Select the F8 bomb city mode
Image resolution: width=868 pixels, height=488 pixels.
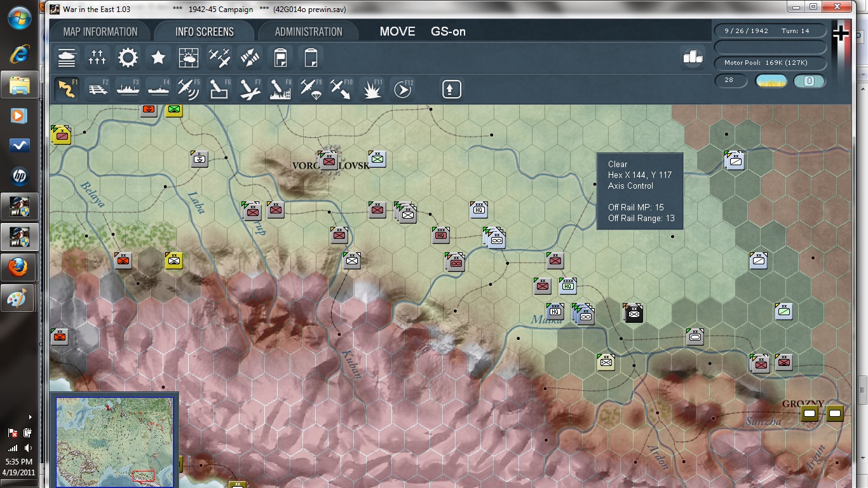click(x=280, y=89)
